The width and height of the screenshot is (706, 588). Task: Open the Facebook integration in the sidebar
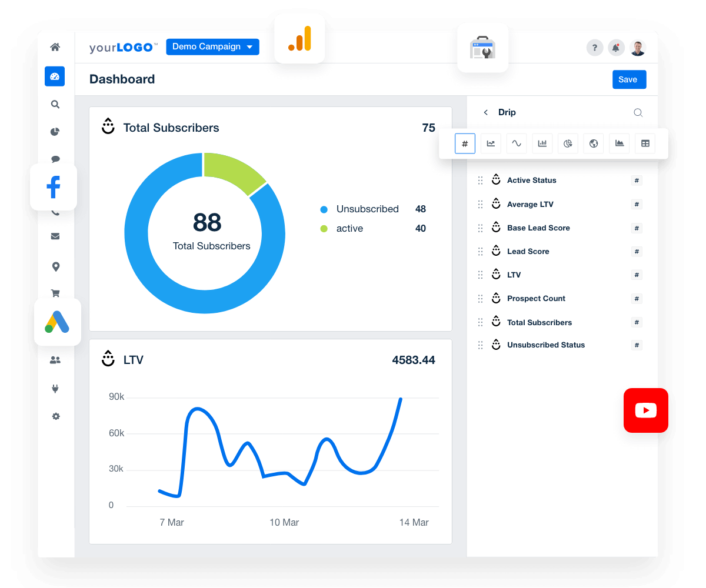point(54,186)
